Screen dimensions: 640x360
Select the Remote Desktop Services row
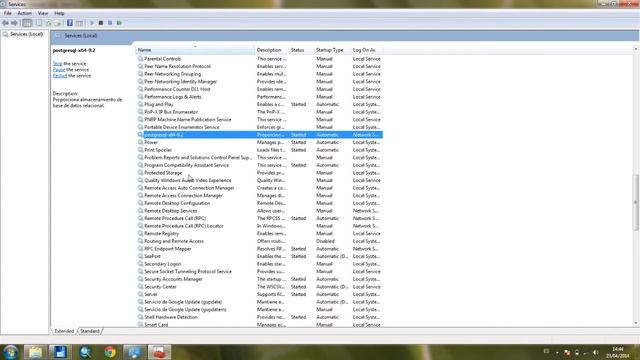[171, 211]
